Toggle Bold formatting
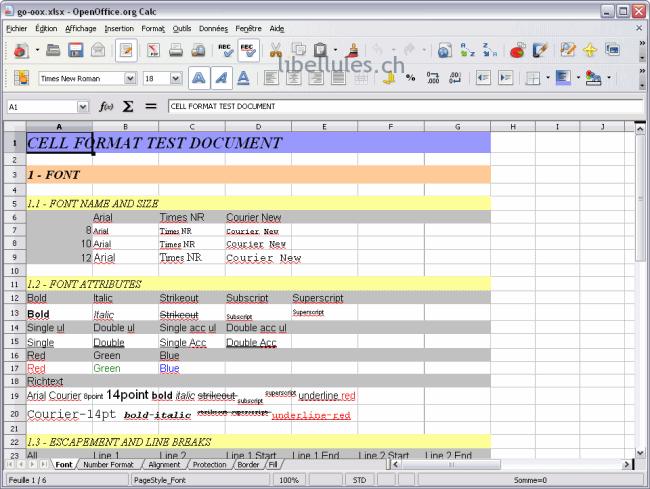Screen dimensions: 650x489 199,78
